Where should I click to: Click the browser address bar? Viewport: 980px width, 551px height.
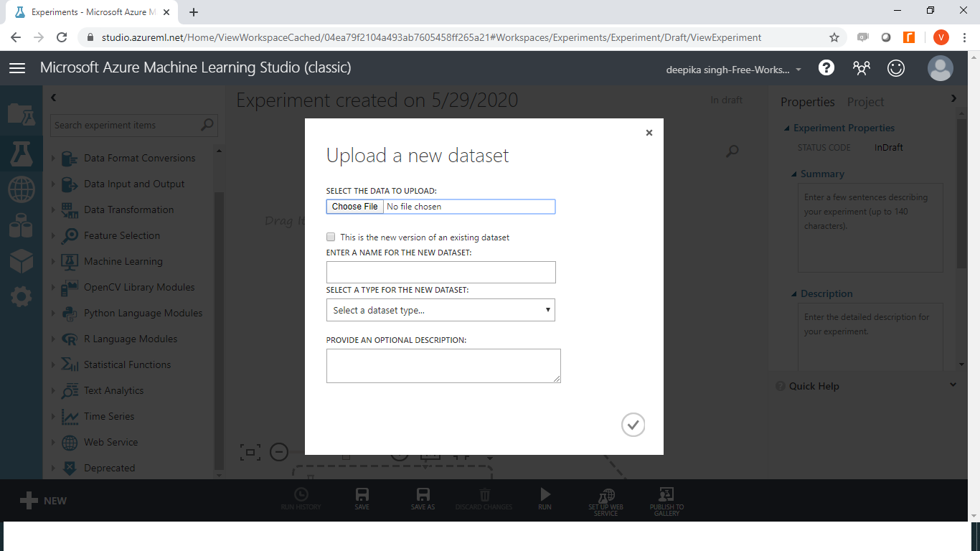tap(459, 37)
